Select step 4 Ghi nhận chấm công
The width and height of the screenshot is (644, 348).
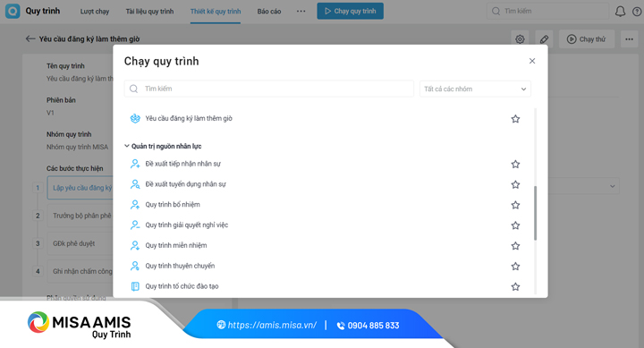pos(80,271)
